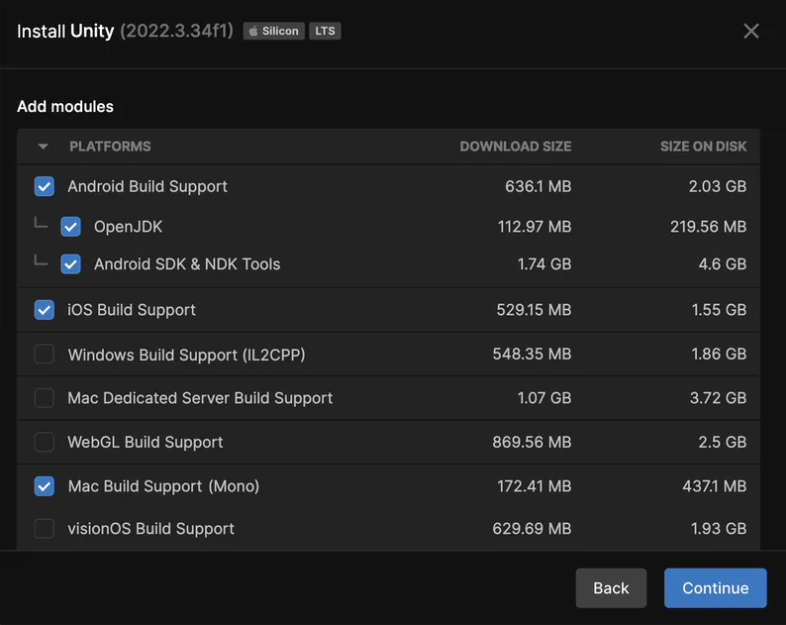The width and height of the screenshot is (786, 625).
Task: Click the 529.15 MB download size
Action: point(534,310)
